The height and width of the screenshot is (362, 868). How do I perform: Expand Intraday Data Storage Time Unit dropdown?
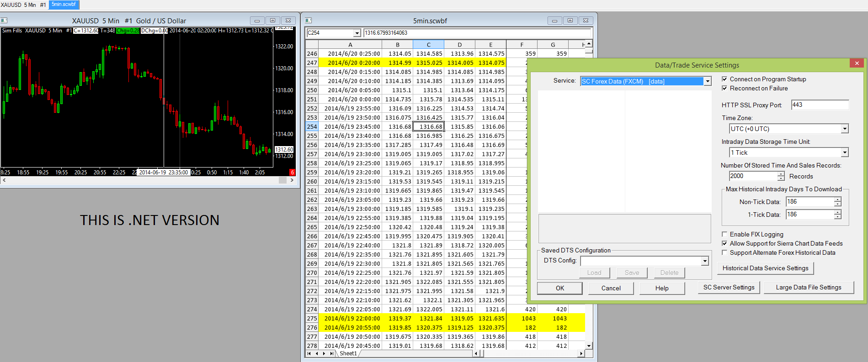[x=845, y=153]
